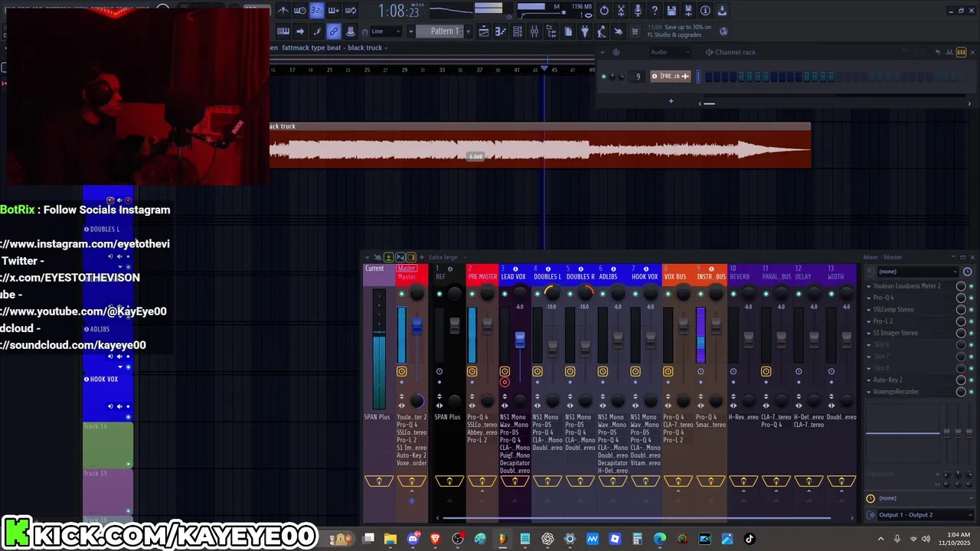The image size is (980, 551).
Task: Arm recording on LEAD VOX mixer track
Action: [505, 382]
